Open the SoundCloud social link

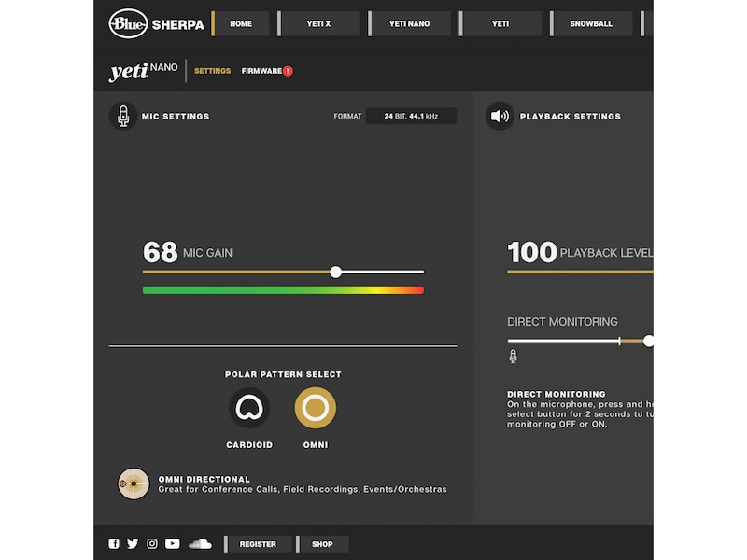coord(200,544)
